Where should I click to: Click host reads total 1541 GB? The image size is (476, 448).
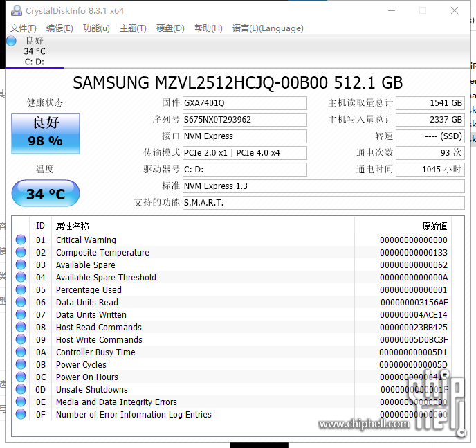coord(430,103)
